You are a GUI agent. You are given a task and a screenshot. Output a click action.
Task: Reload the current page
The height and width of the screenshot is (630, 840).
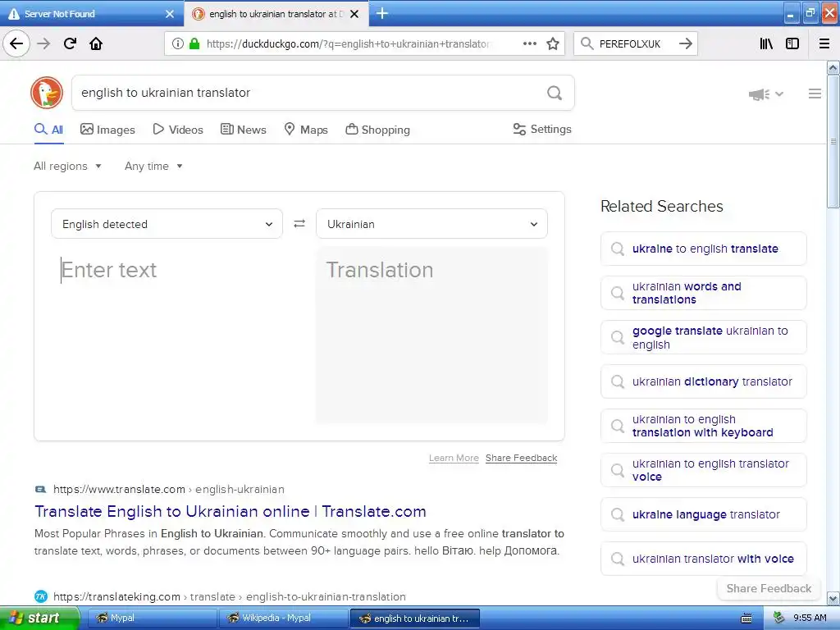[70, 43]
